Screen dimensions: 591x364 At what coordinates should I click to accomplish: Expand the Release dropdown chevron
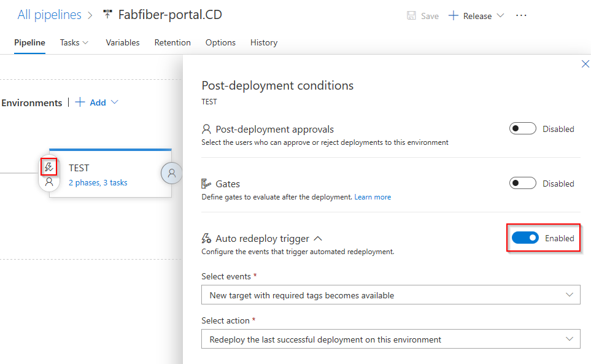coord(500,15)
